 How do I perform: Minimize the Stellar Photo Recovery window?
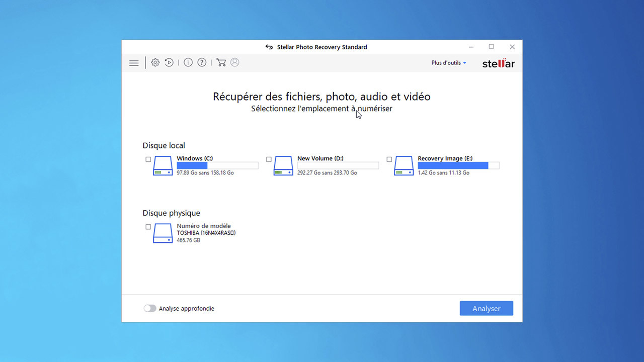tap(471, 47)
